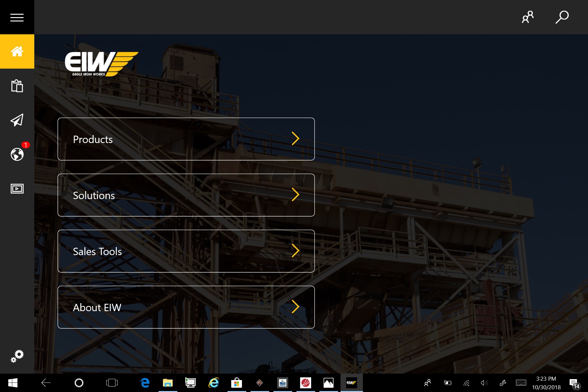Screen dimensions: 588x392
Task: Open the Windows Start menu
Action: 13,383
